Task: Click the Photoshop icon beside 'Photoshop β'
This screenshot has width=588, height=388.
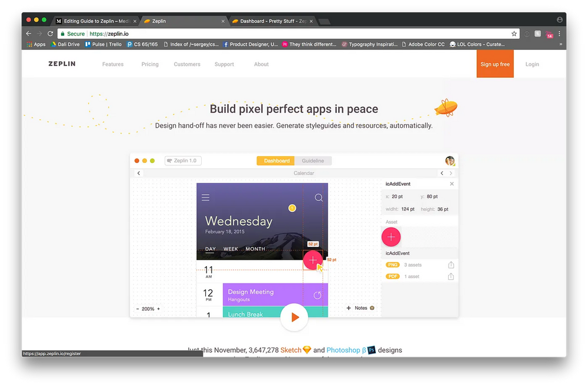Action: point(370,350)
